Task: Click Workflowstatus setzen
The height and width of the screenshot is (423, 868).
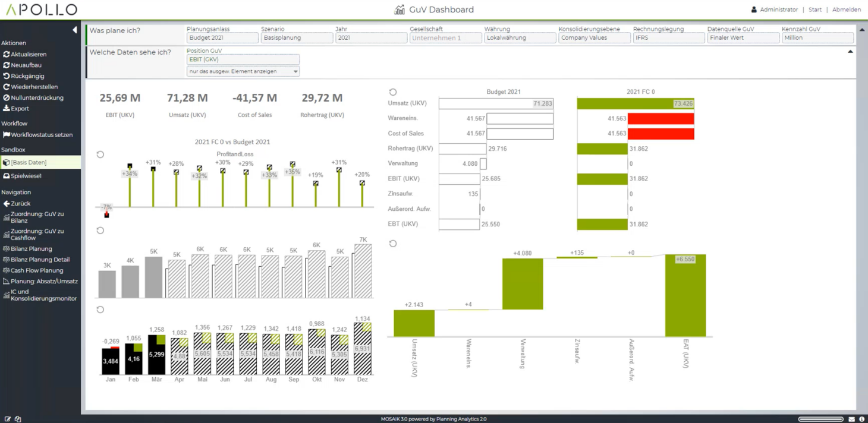Action: tap(41, 135)
